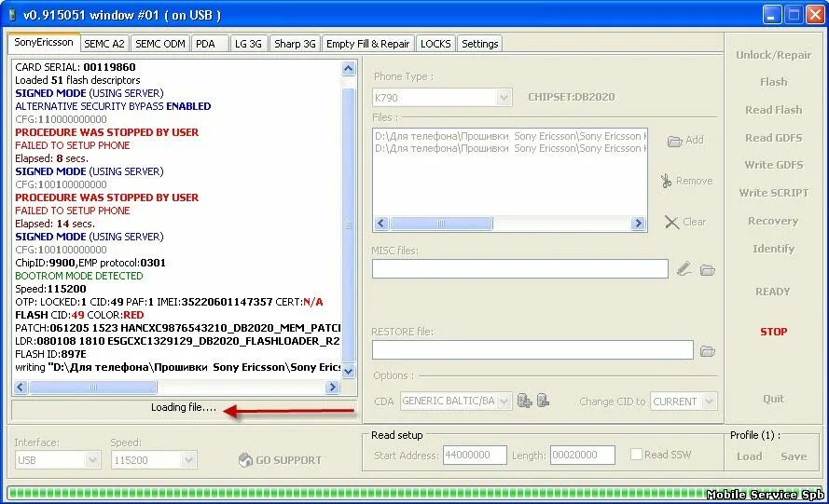This screenshot has width=829, height=504.
Task: Click the Flash button
Action: click(x=773, y=82)
